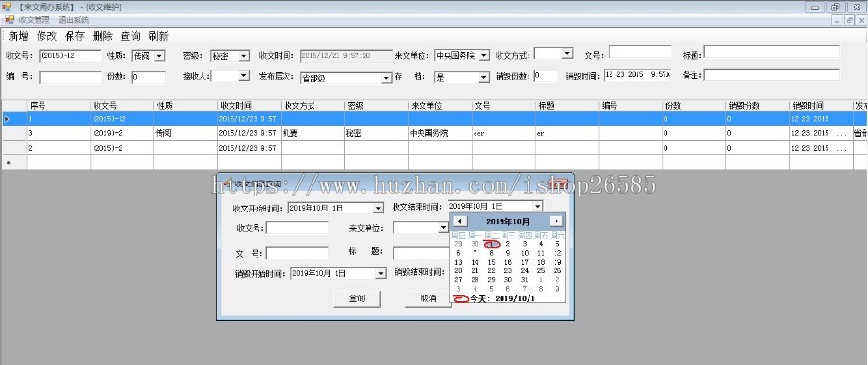Click the 销毁份数 input field
This screenshot has width=868, height=365.
coord(546,76)
